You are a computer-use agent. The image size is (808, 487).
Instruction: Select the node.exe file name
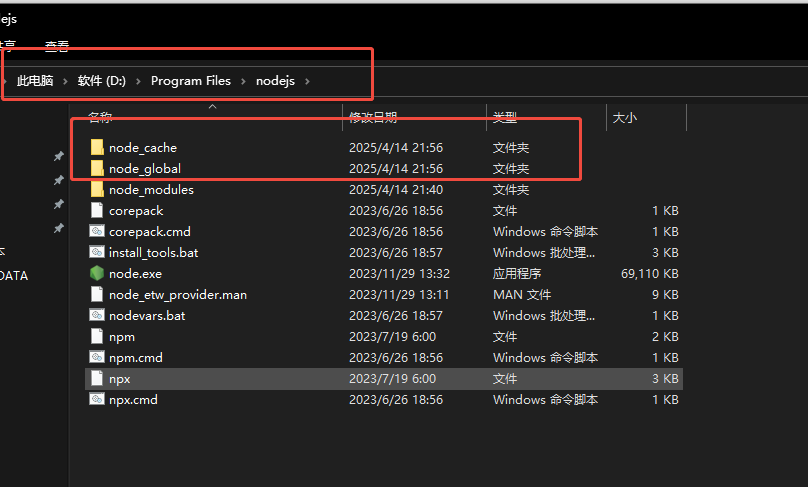pos(135,274)
